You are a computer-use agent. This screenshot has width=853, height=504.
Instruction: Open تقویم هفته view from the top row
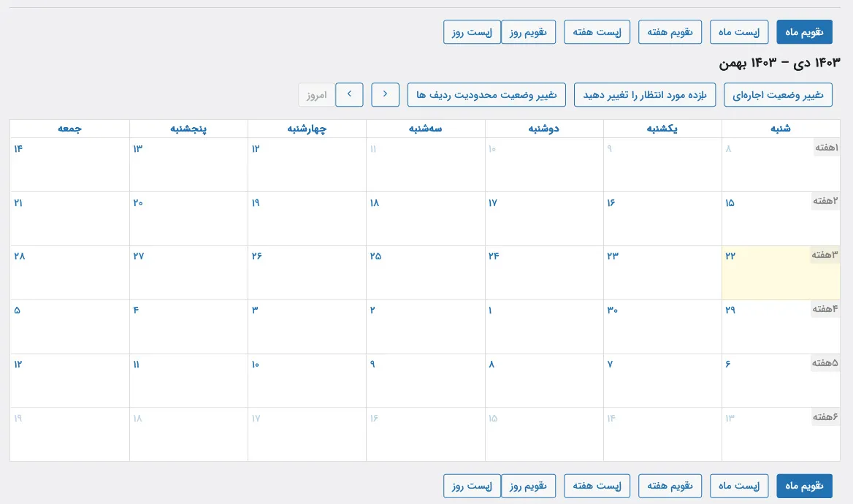(670, 32)
